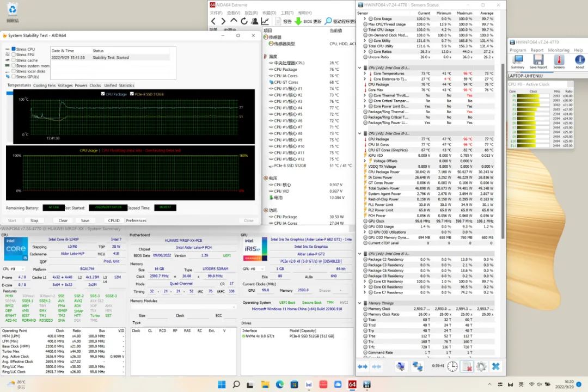Open the AIDA64 user favorites icon

tap(255, 21)
